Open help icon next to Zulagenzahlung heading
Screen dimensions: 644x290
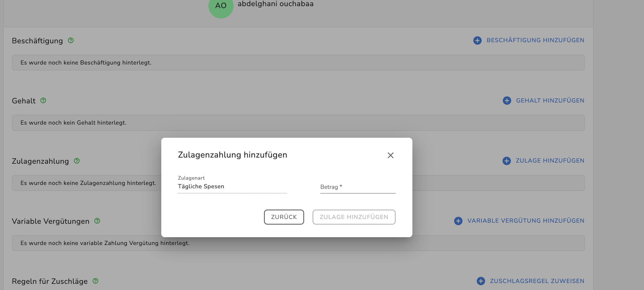click(77, 161)
